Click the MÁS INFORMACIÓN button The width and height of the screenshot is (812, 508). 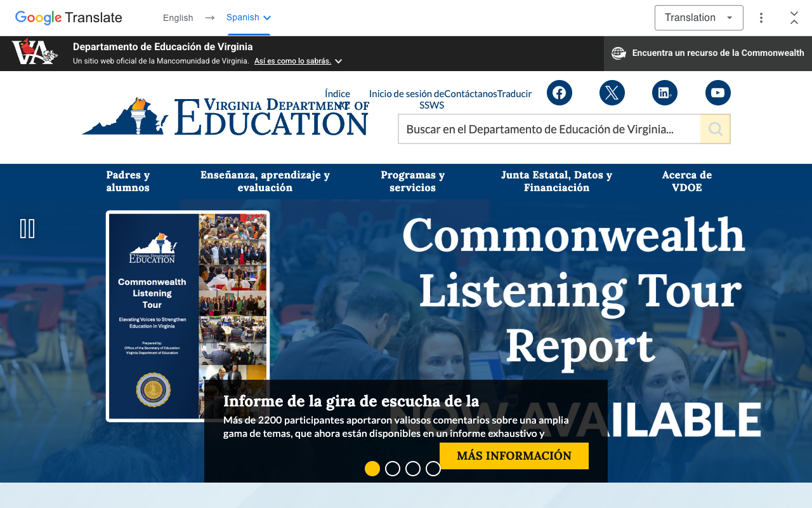514,456
